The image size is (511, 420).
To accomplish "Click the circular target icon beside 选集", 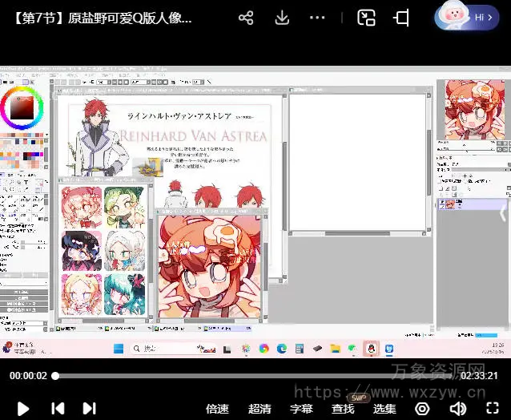I will pos(422,409).
